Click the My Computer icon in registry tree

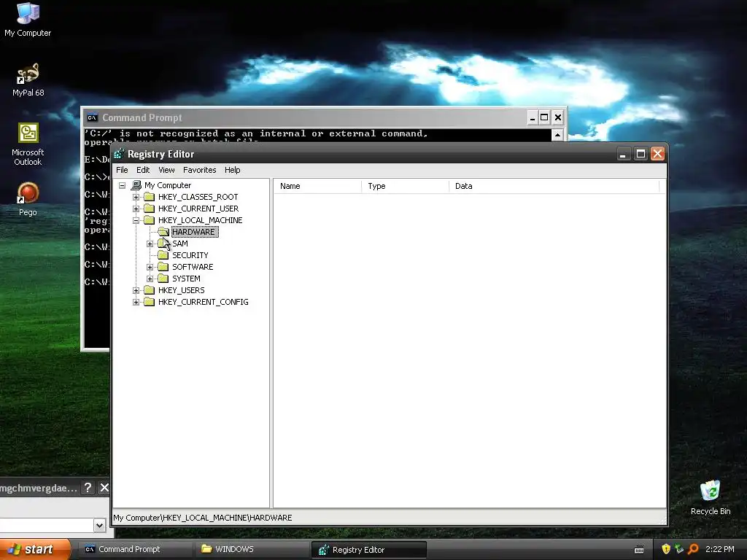point(136,185)
